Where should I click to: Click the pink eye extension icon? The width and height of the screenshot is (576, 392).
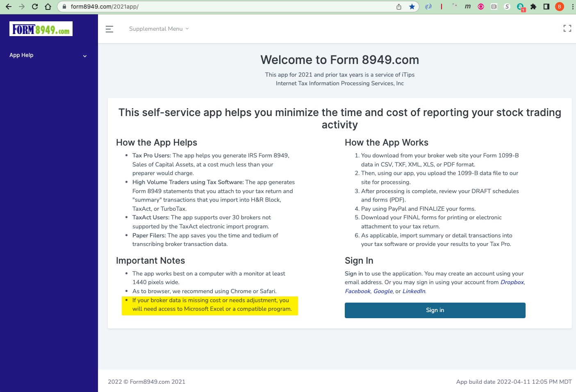(x=481, y=7)
